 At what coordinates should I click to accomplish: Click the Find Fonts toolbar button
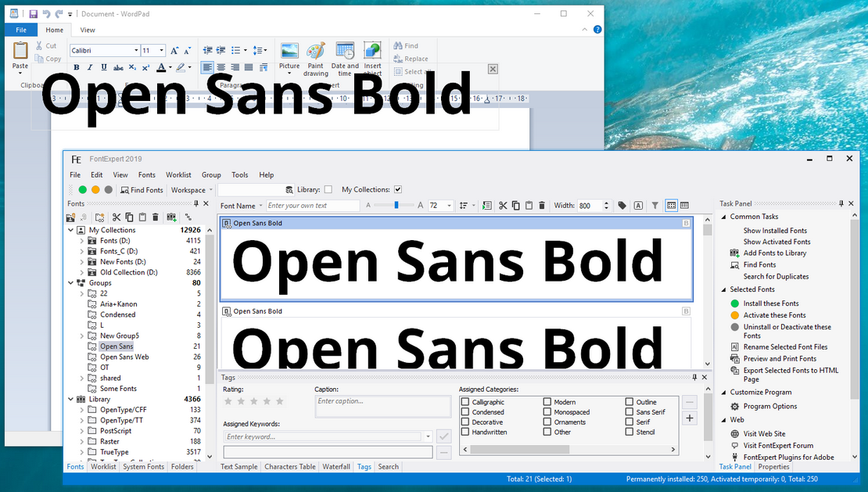[142, 190]
